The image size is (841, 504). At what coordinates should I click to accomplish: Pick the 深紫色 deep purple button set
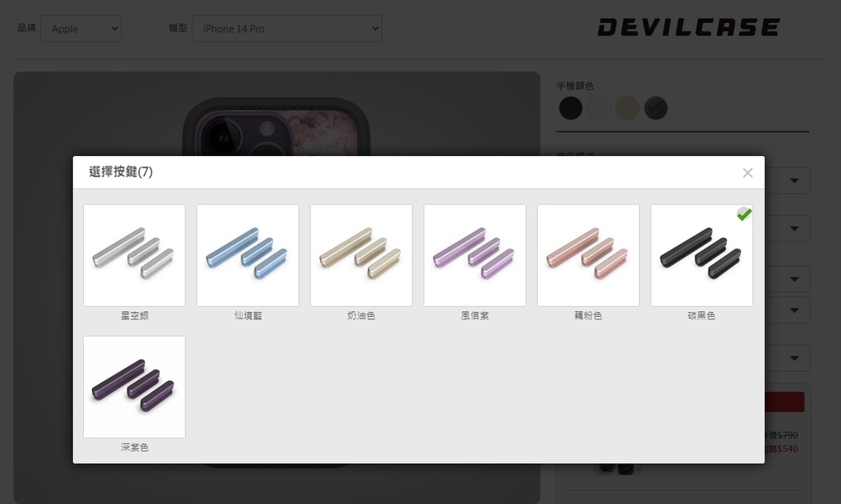[134, 387]
